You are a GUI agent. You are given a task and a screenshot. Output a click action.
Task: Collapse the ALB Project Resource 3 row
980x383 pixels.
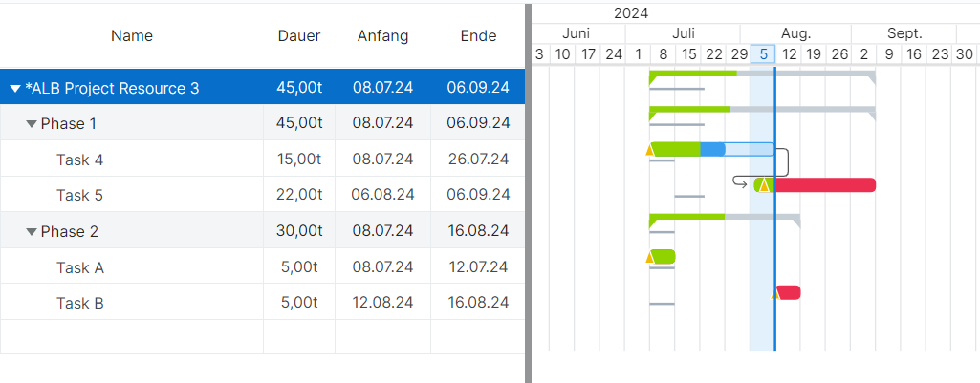click(x=15, y=89)
